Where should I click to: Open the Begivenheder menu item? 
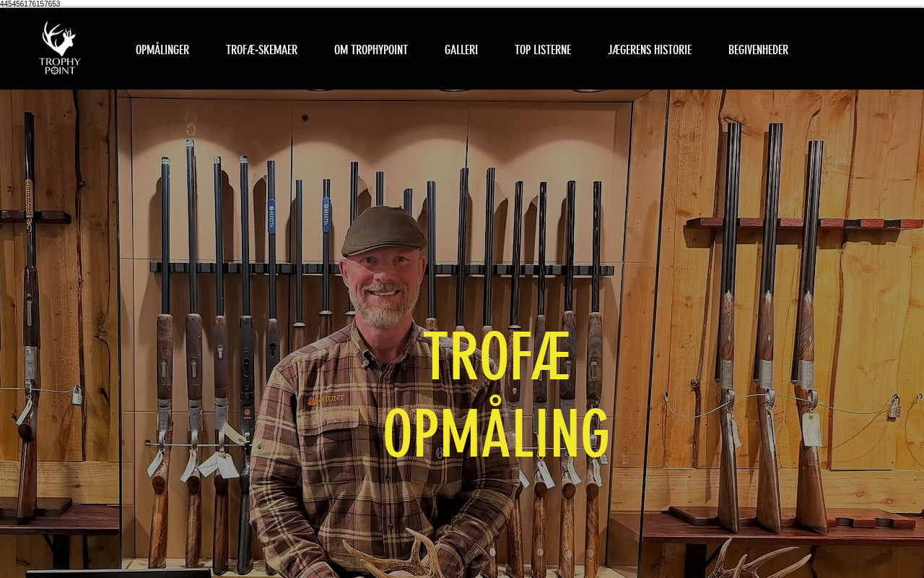pyautogui.click(x=758, y=50)
